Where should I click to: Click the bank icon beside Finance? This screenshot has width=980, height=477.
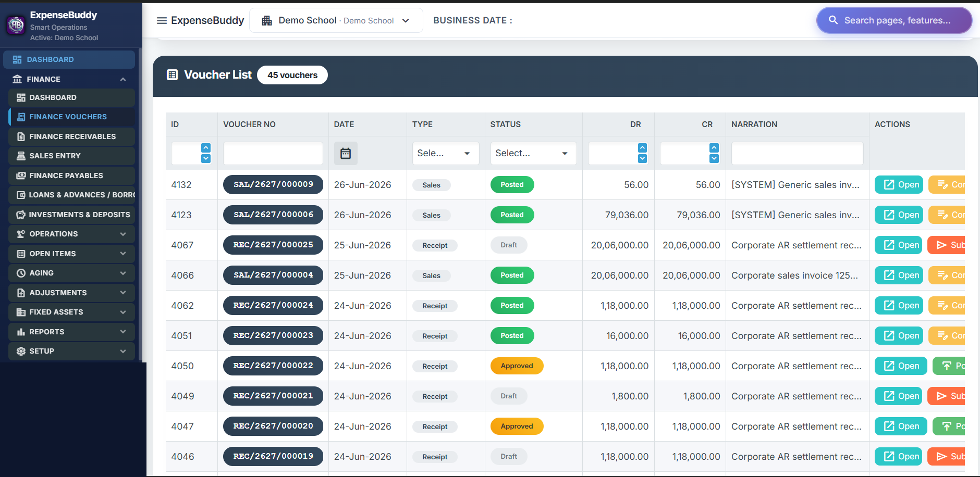click(x=17, y=79)
